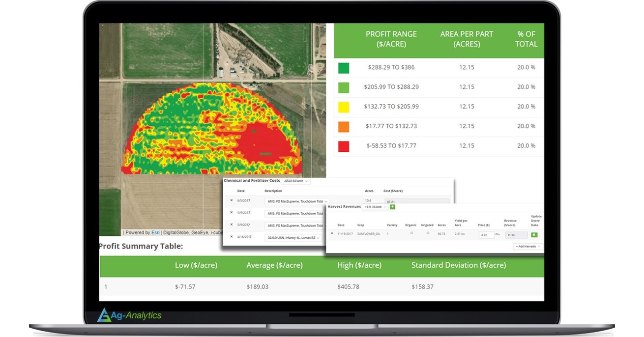Click the + Add Harvests button
Screen dimensions: 644x337
[x=526, y=247]
